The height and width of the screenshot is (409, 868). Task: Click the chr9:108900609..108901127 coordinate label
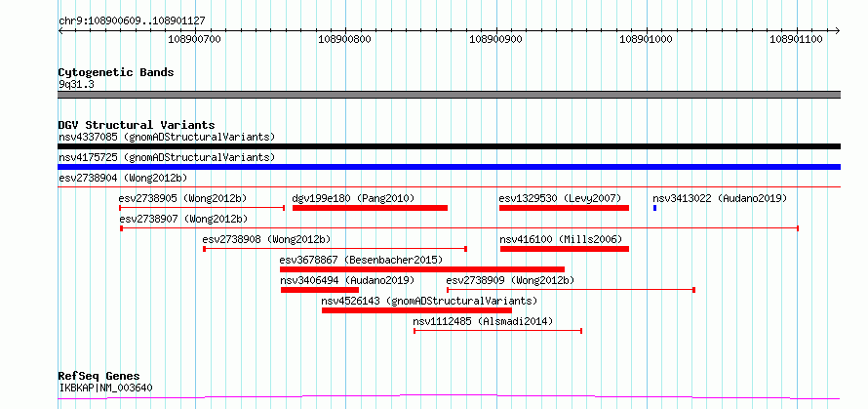[132, 21]
